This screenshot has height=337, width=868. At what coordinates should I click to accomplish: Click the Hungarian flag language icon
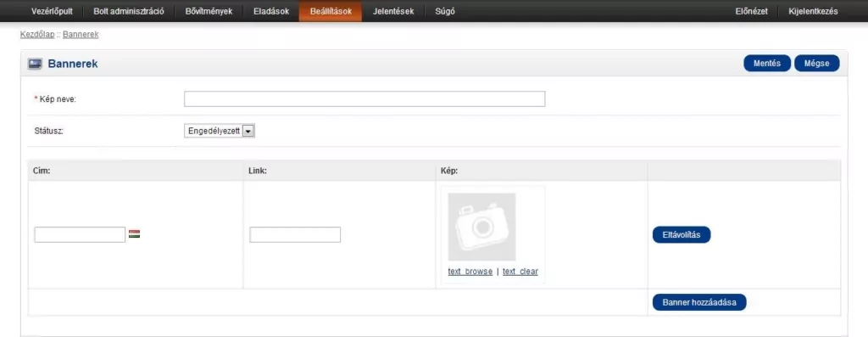click(134, 234)
